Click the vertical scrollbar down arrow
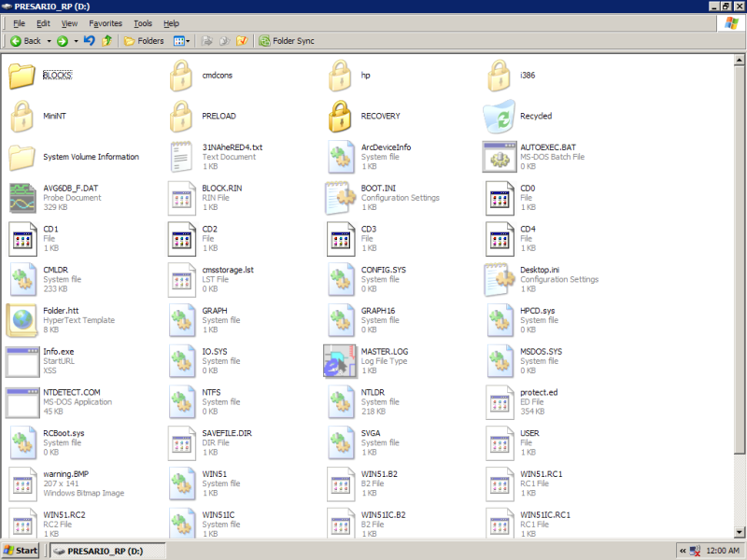This screenshot has width=747, height=560. point(739,532)
